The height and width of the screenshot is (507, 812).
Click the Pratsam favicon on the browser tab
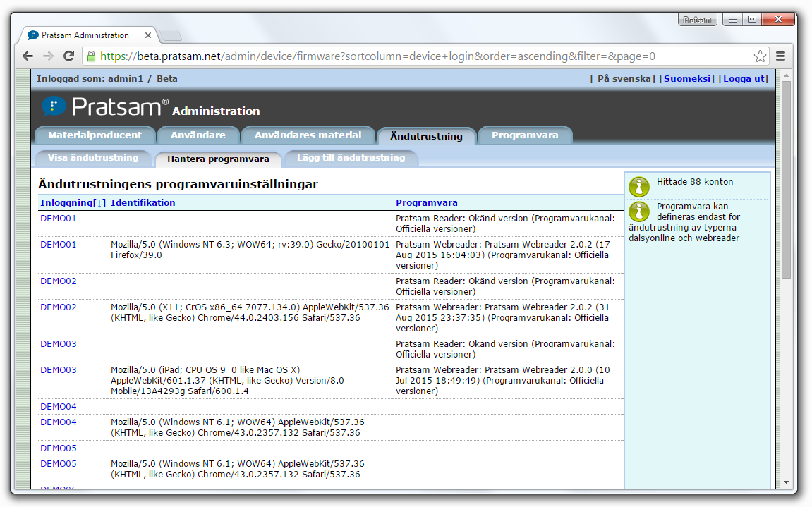pyautogui.click(x=31, y=35)
